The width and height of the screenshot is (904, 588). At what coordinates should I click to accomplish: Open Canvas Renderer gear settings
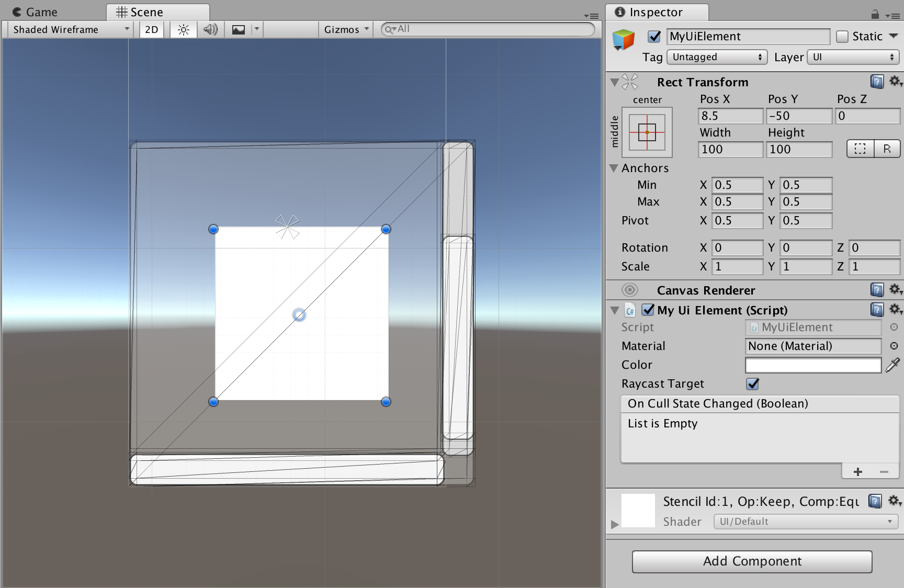(x=895, y=289)
